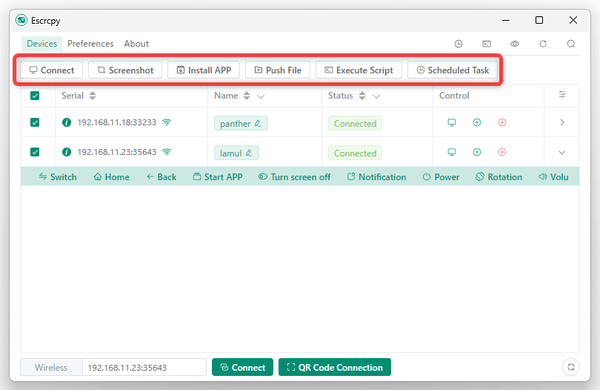This screenshot has height=390, width=600.
Task: Uncheck the 192.168.11.18:33233 device checkbox
Action: pyautogui.click(x=35, y=122)
